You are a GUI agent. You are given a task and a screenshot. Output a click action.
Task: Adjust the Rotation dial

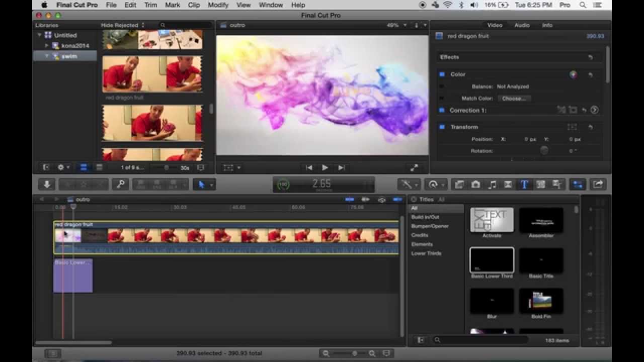click(544, 150)
